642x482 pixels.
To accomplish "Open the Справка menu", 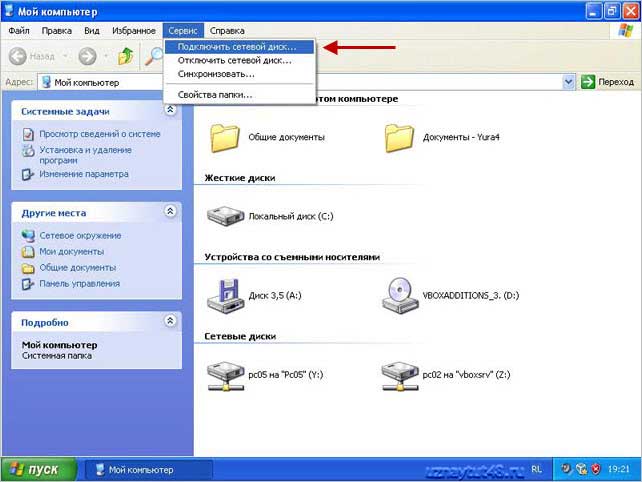I will (x=227, y=31).
